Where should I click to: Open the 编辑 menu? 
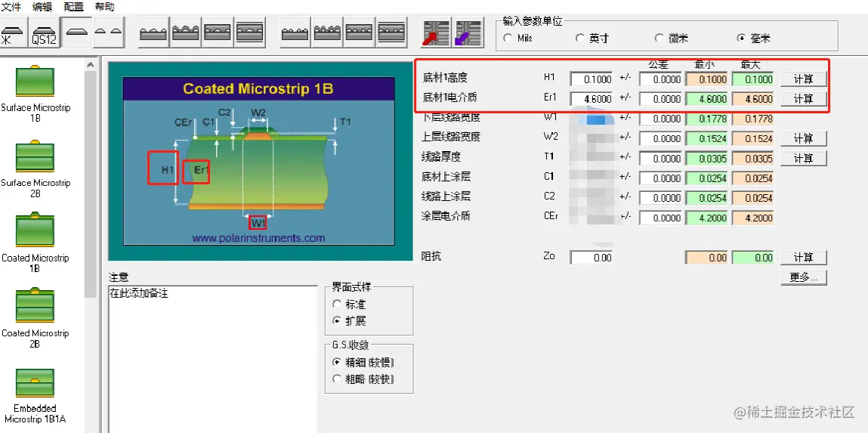tap(42, 7)
